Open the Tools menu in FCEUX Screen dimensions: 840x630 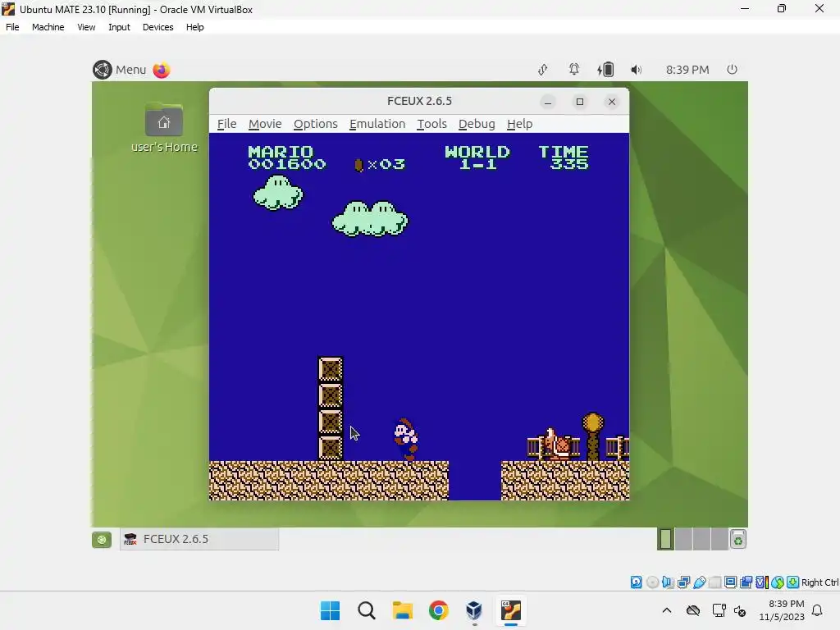431,124
